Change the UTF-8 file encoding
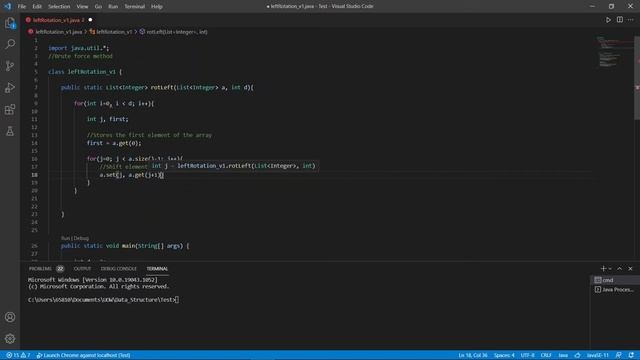This screenshot has height=360, width=640. (527, 355)
